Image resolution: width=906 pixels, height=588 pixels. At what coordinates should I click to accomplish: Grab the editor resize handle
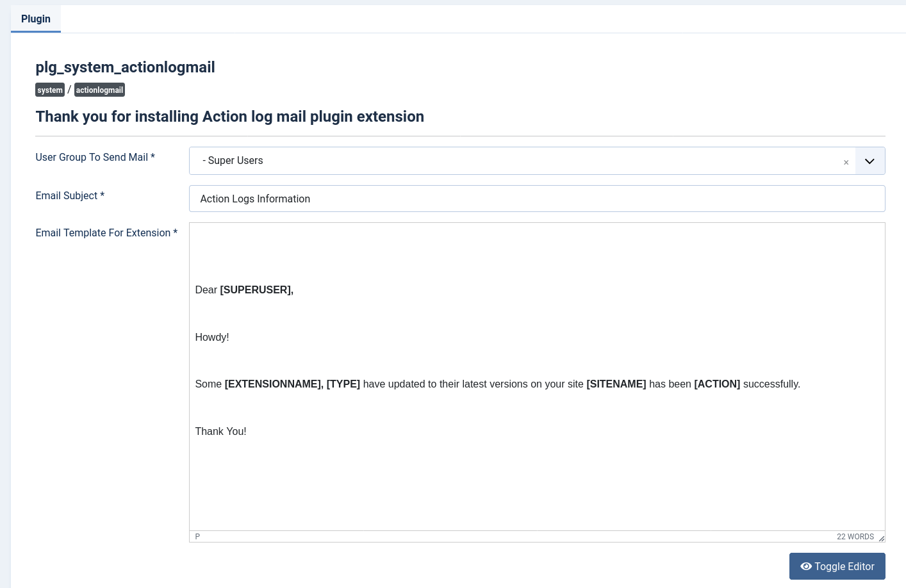(x=882, y=538)
